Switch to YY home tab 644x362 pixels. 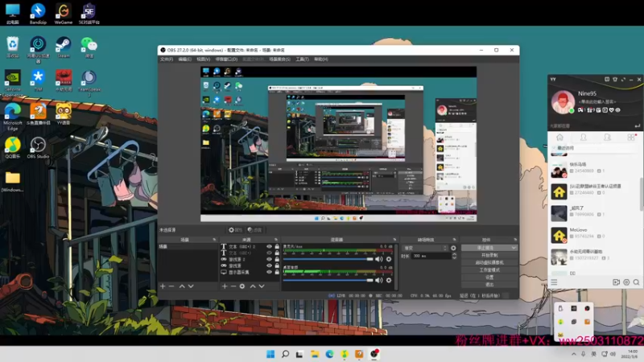tap(559, 137)
